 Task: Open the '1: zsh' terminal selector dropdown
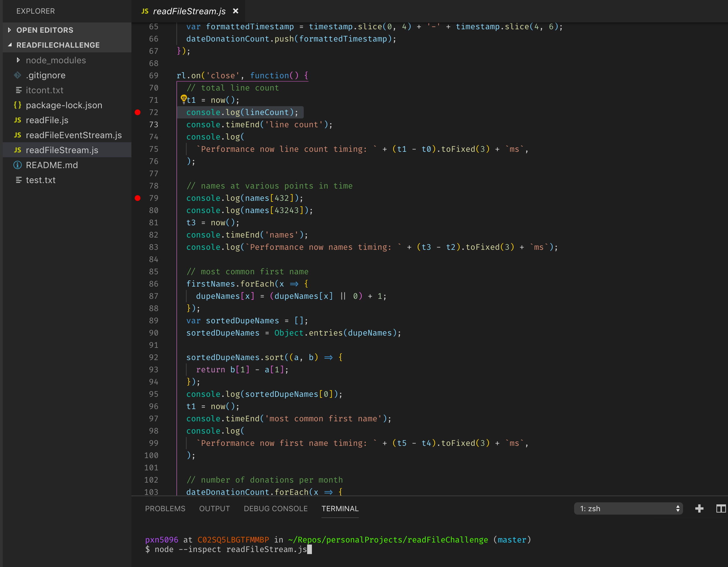tap(628, 508)
